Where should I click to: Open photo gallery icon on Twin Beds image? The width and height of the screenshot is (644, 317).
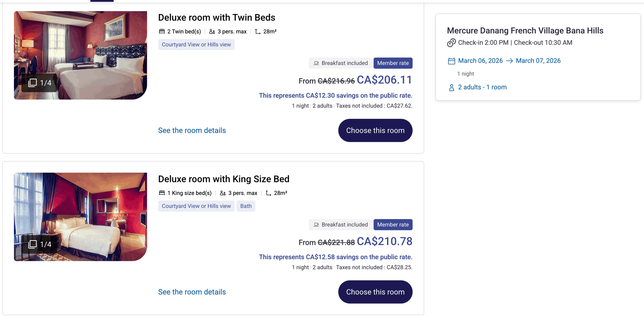coord(33,83)
